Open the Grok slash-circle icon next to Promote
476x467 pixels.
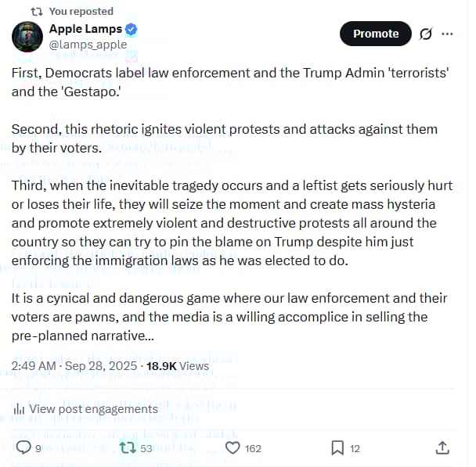coord(427,34)
